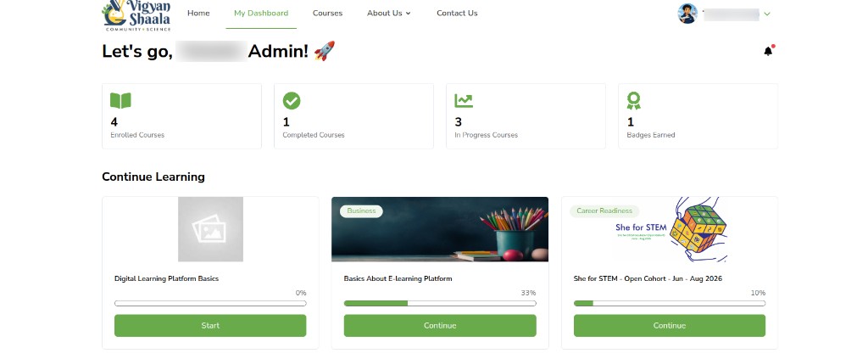Go to the Home page

(198, 14)
